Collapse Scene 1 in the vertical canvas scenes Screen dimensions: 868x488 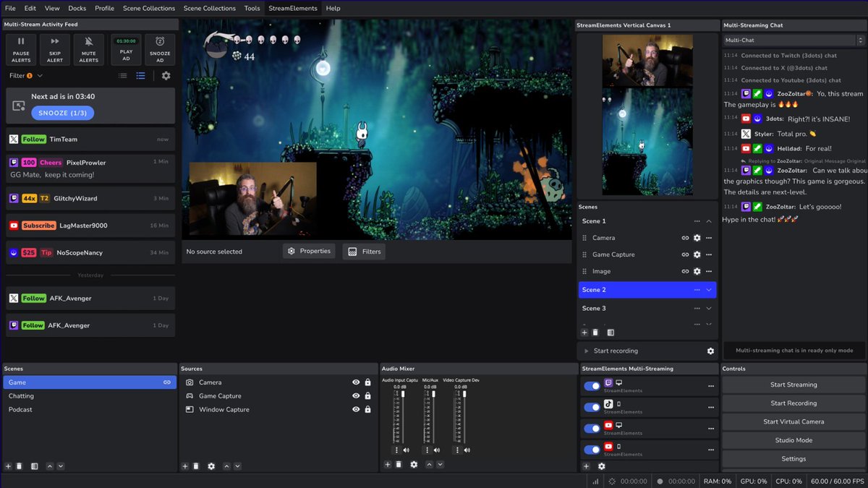point(709,221)
